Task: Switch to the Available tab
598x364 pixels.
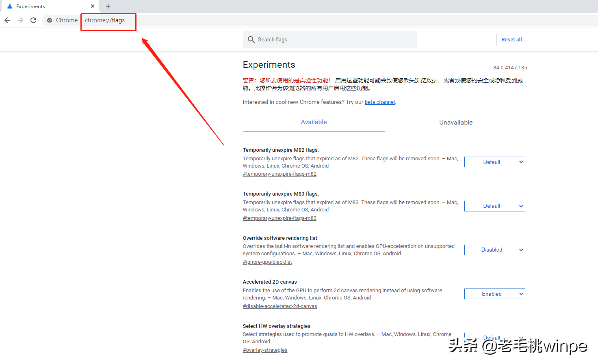Action: coord(314,122)
